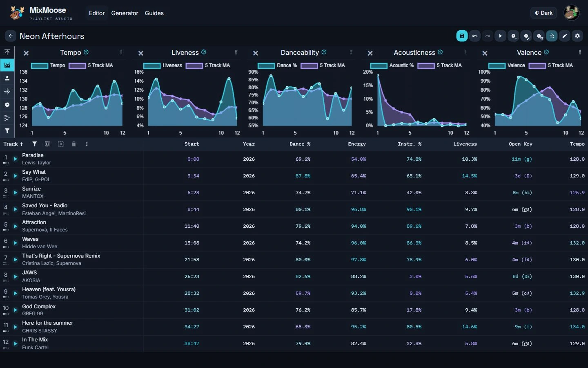Close the Tempo chart
This screenshot has width=588, height=368.
[26, 53]
